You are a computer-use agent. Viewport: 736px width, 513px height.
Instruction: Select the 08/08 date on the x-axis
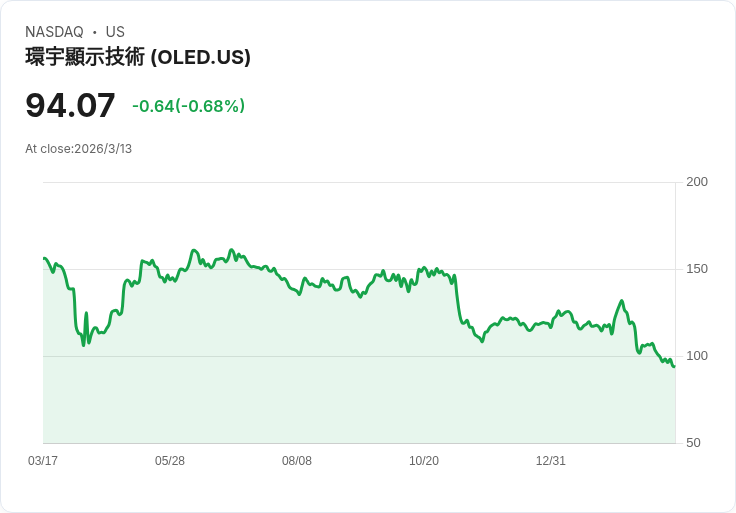[297, 461]
